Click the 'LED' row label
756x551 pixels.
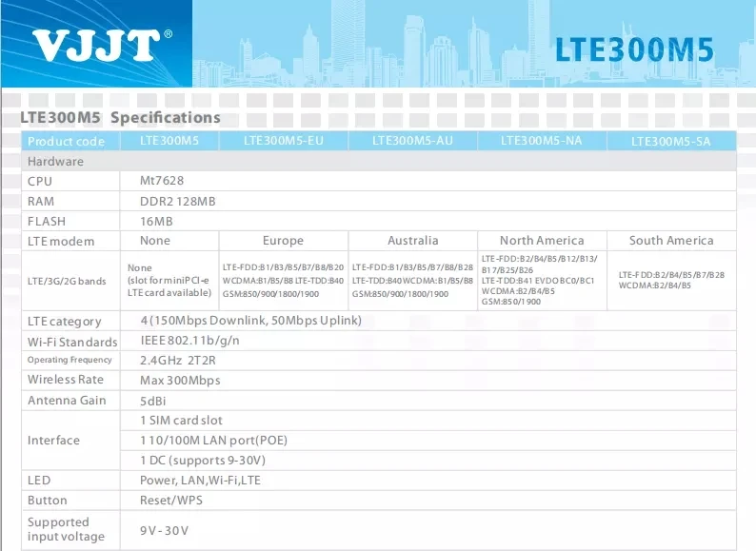click(x=39, y=481)
